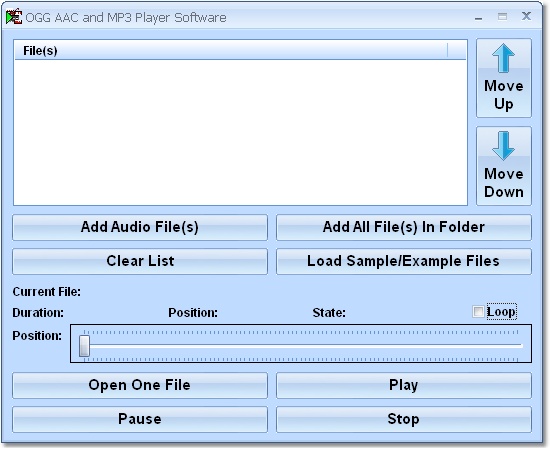Click the Move Down arrow button
The image size is (550, 450).
coord(504,166)
